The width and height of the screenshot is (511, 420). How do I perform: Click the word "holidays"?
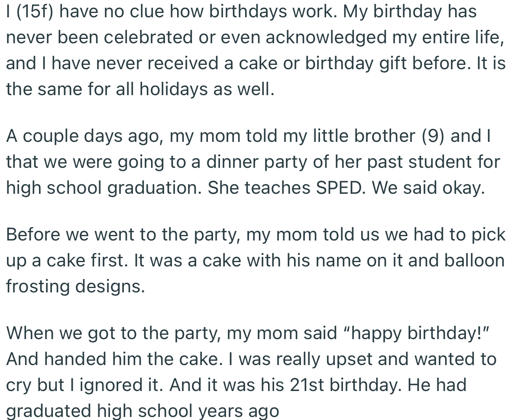click(167, 89)
